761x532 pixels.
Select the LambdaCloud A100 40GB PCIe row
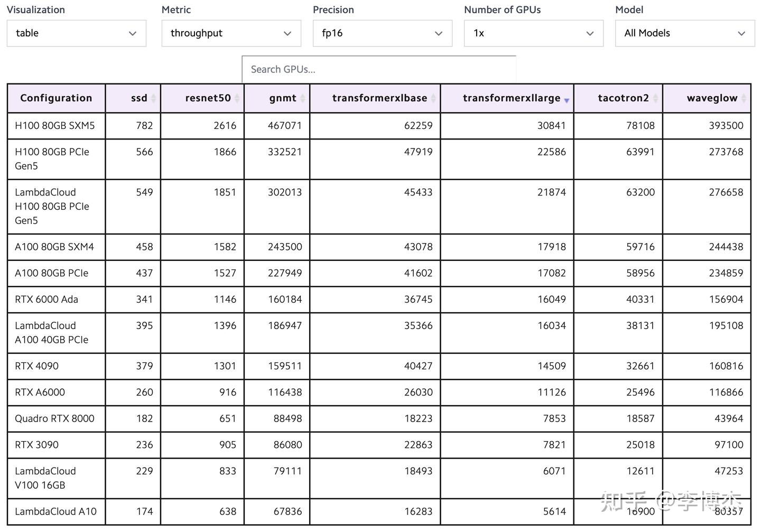point(52,333)
